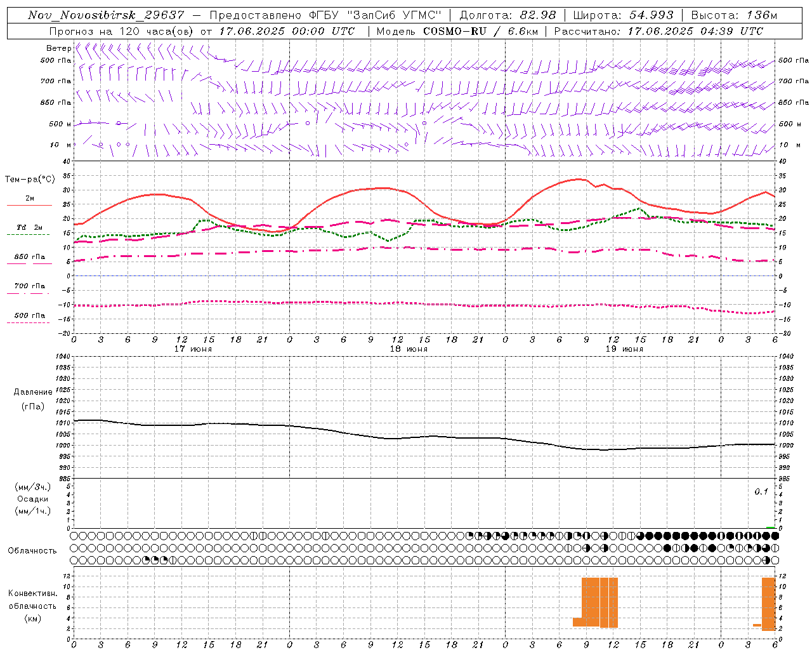Click the "Конвективн." convective label
Screen dimensions: 812x650
pyautogui.click(x=32, y=594)
